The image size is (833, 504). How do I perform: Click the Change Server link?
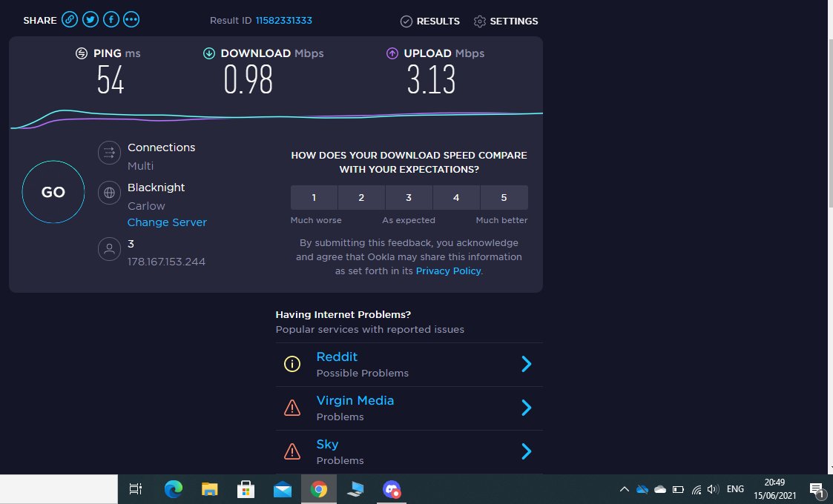click(x=167, y=222)
